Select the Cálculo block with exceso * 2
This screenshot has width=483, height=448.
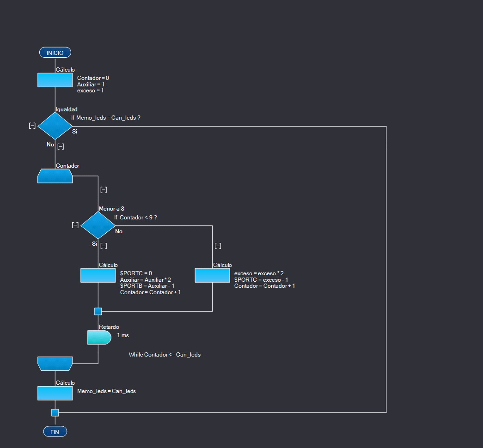point(212,275)
